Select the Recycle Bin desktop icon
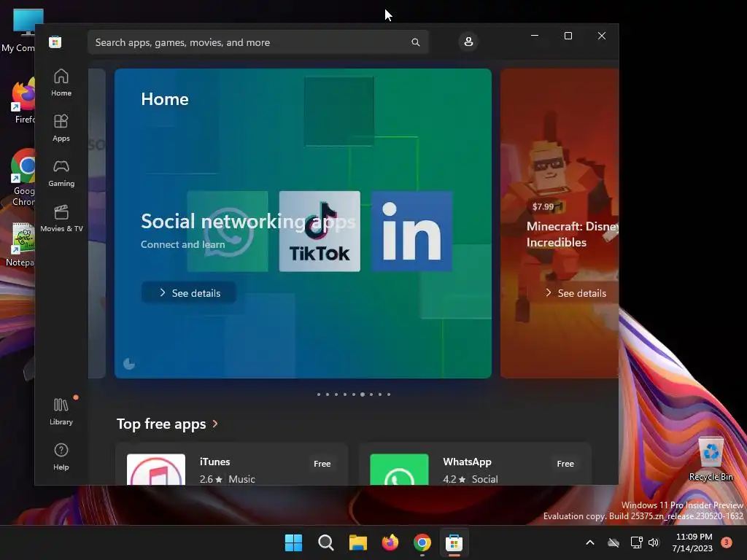This screenshot has width=747, height=560. point(711,459)
